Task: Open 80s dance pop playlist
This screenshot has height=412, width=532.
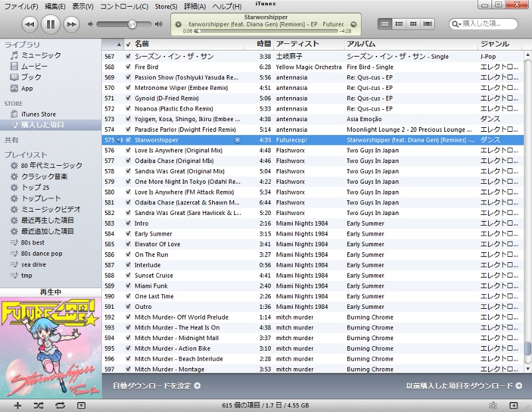Action: (37, 254)
